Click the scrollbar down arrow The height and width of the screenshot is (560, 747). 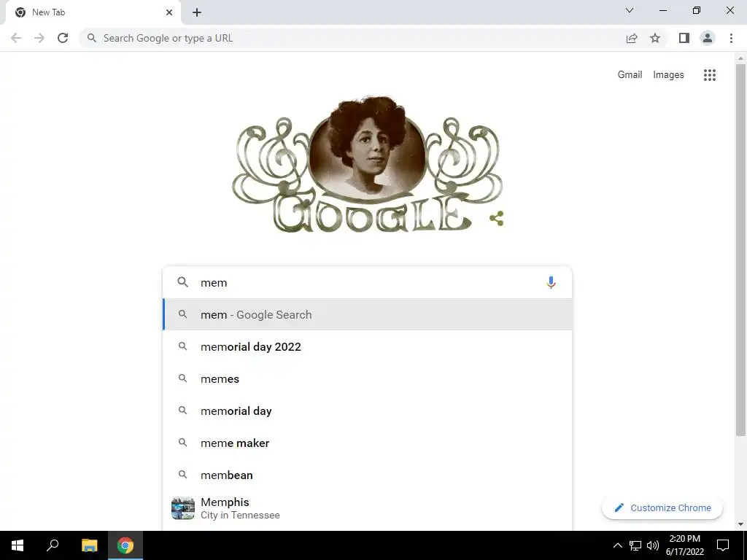point(740,524)
